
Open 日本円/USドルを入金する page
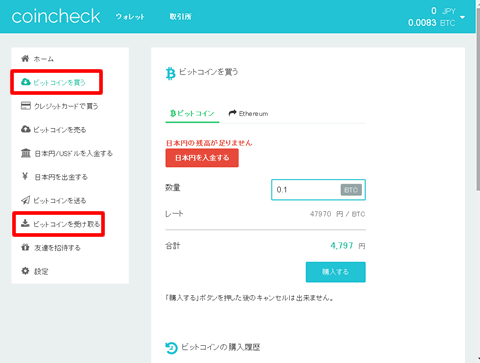coord(74,153)
